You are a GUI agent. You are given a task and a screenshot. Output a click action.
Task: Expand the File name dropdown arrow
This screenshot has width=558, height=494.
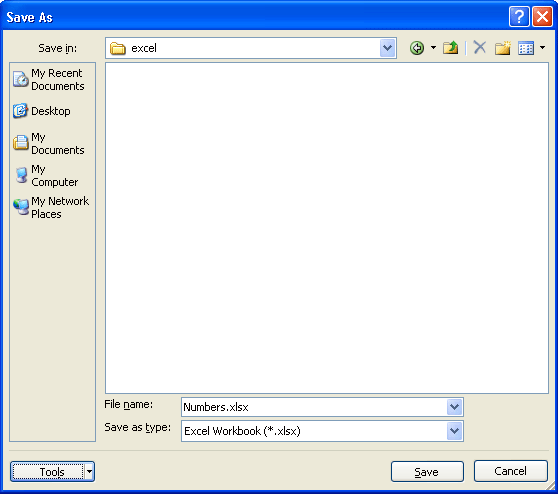pos(454,407)
